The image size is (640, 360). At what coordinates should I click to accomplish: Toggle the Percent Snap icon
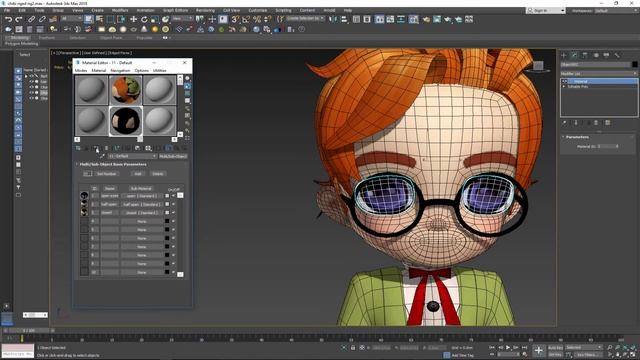257,19
